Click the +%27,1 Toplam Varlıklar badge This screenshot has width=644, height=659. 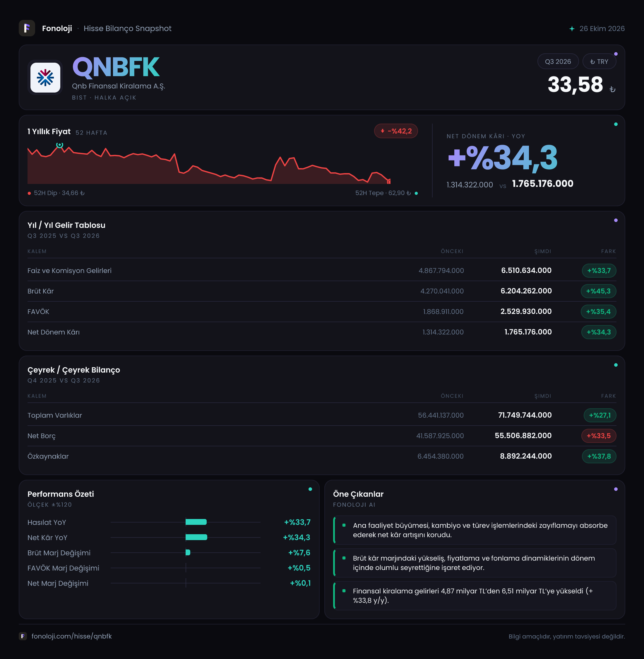[x=600, y=415]
